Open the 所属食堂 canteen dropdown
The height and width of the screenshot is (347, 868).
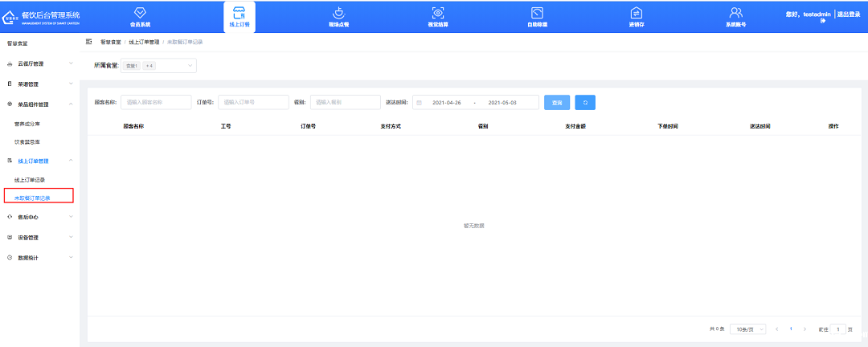coord(158,65)
